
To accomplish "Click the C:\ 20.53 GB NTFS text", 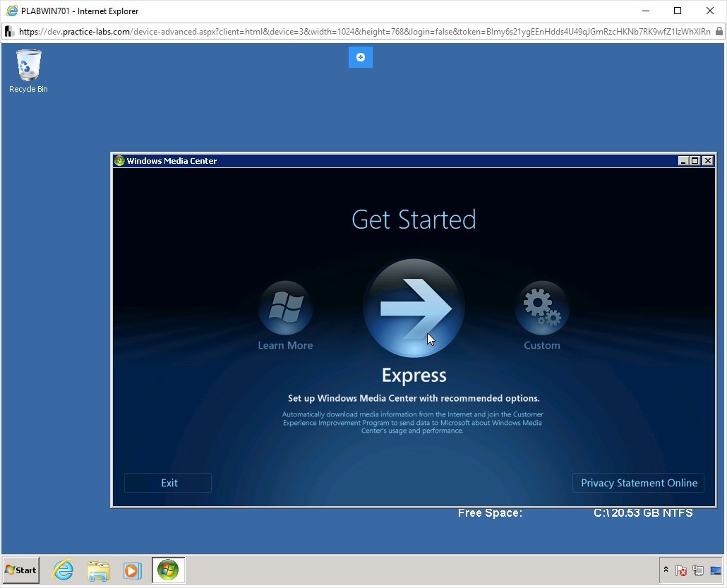I will (x=643, y=513).
